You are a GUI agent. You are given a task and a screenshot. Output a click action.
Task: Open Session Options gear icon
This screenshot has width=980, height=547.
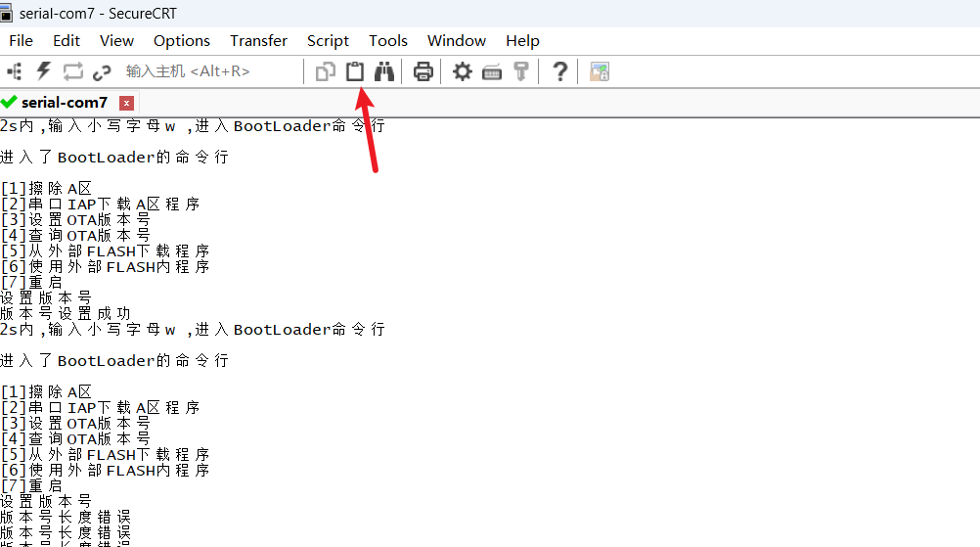tap(463, 71)
